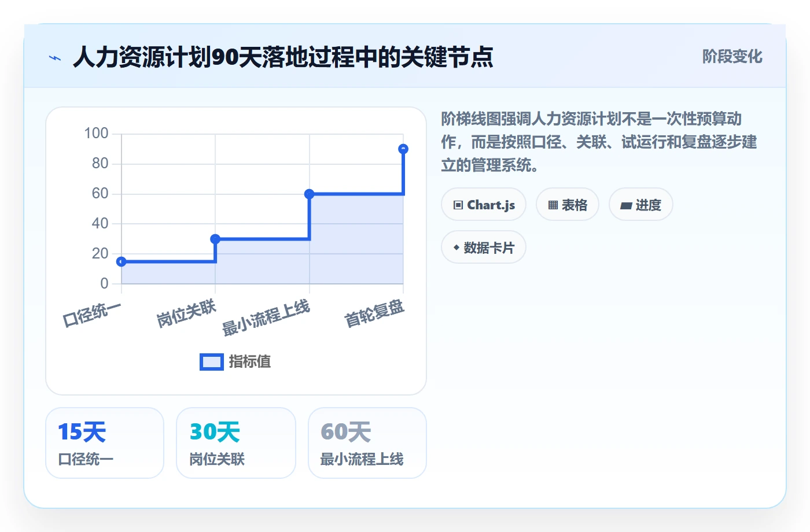
Task: Select the 数据卡片 tag
Action: [x=484, y=247]
